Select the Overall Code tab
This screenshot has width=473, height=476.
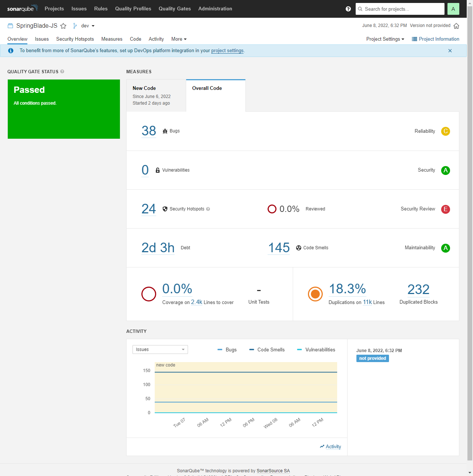[x=216, y=95]
